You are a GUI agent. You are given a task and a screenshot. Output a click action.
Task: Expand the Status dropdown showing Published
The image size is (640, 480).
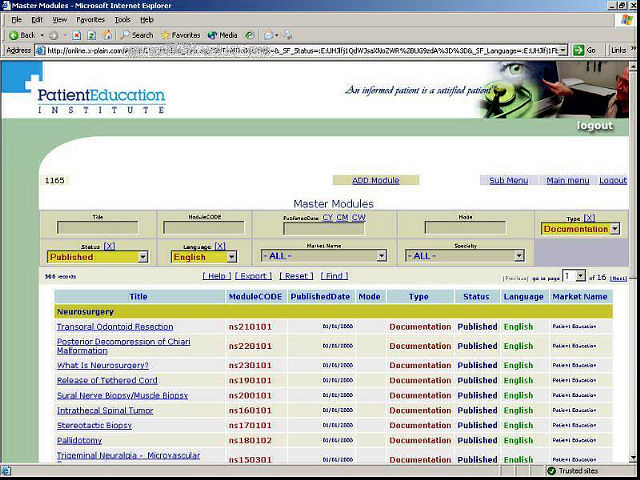(x=97, y=257)
